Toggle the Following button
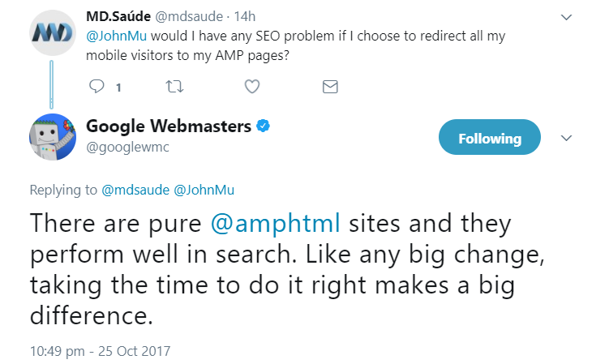This screenshot has width=609, height=364. click(489, 138)
